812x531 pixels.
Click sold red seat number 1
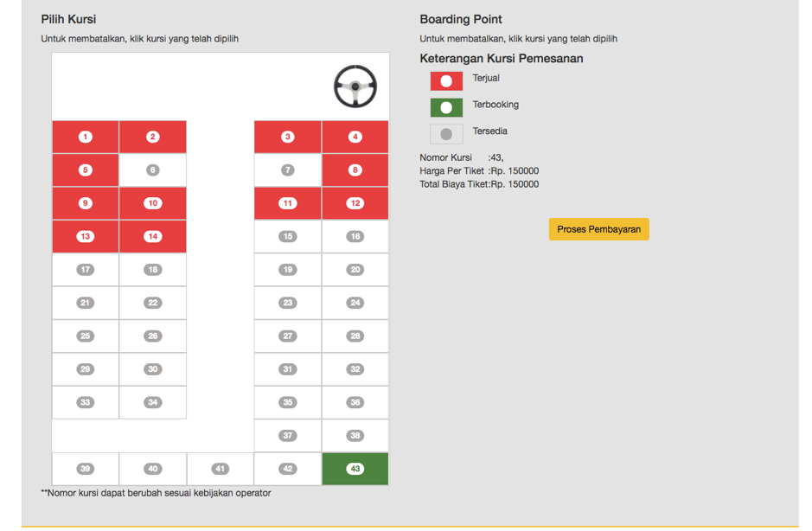tap(85, 137)
